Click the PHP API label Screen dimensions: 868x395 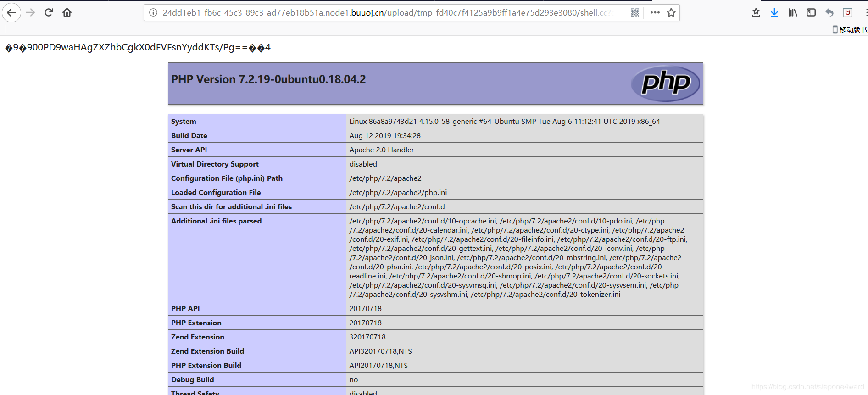point(185,309)
